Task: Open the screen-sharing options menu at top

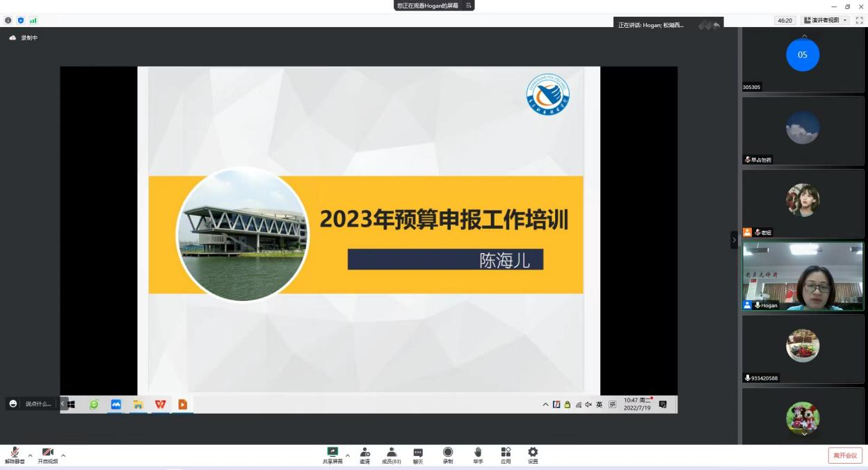Action: click(x=469, y=6)
